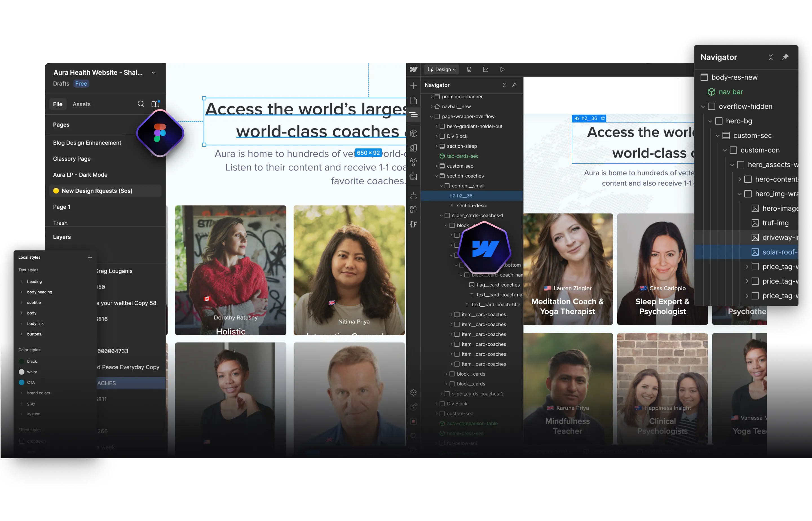Open the Design mode dropdown

pyautogui.click(x=442, y=69)
